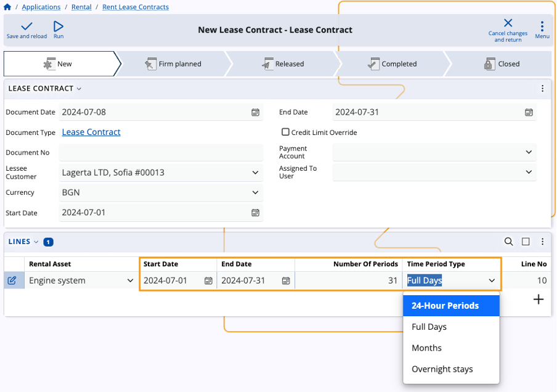Open the Lease Contract document type link
This screenshot has height=392, width=557.
point(91,132)
